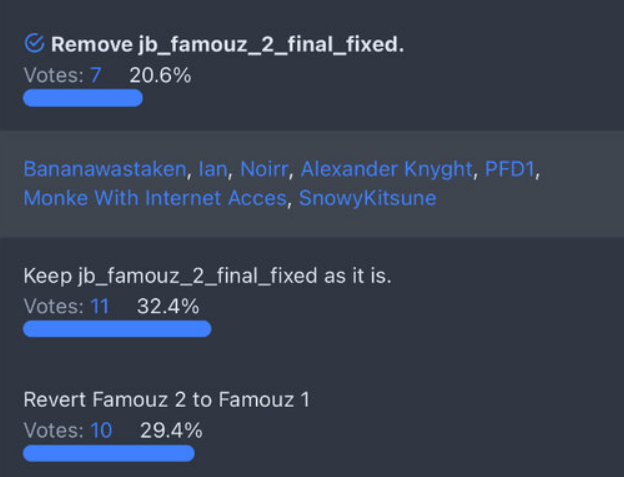Click the 20.6% percentage label

pyautogui.click(x=160, y=75)
